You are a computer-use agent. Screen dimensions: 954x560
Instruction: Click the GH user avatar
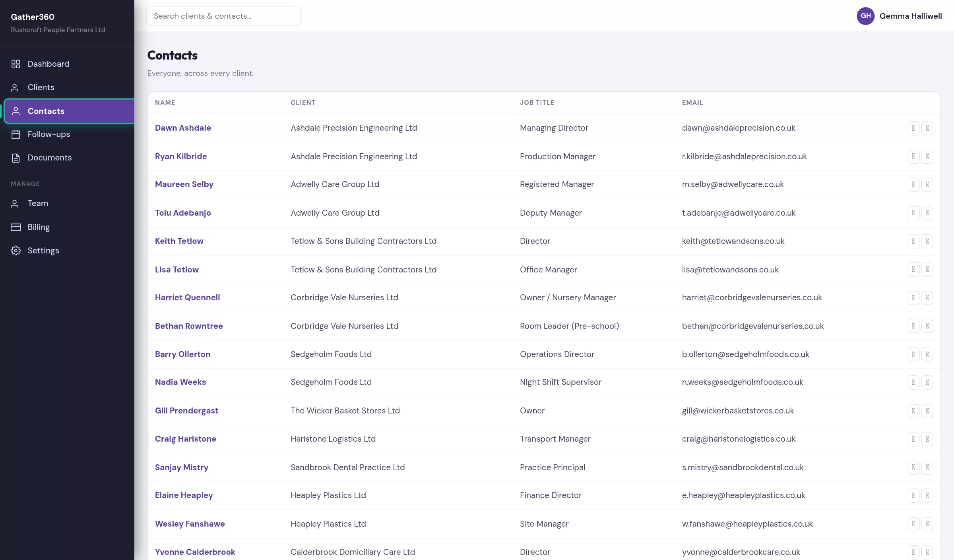pos(865,16)
